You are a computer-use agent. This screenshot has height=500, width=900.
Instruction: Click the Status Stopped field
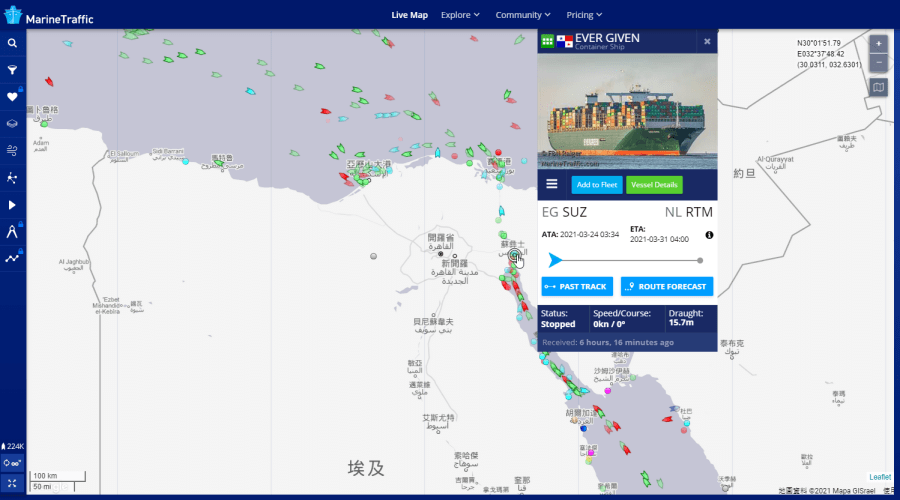tap(558, 319)
